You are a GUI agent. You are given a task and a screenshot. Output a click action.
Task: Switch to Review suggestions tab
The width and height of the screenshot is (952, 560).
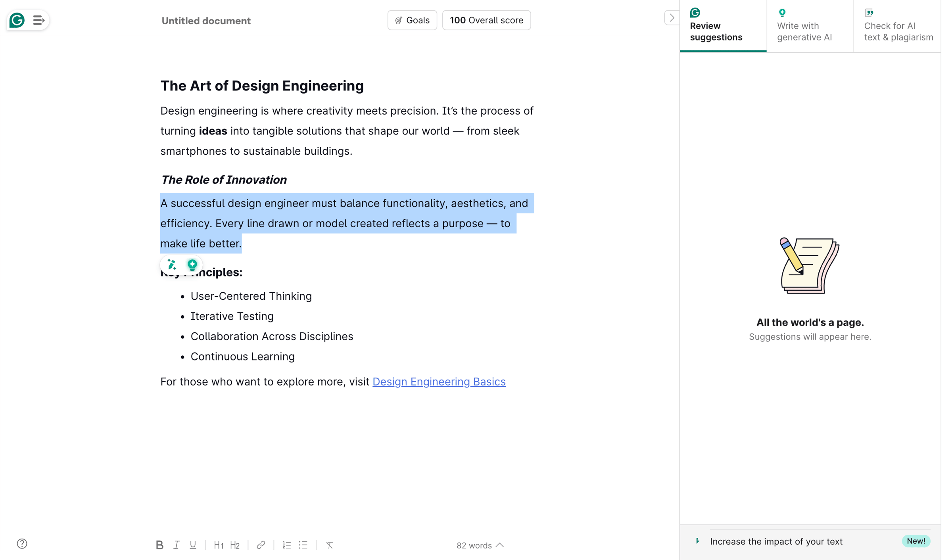click(x=723, y=26)
